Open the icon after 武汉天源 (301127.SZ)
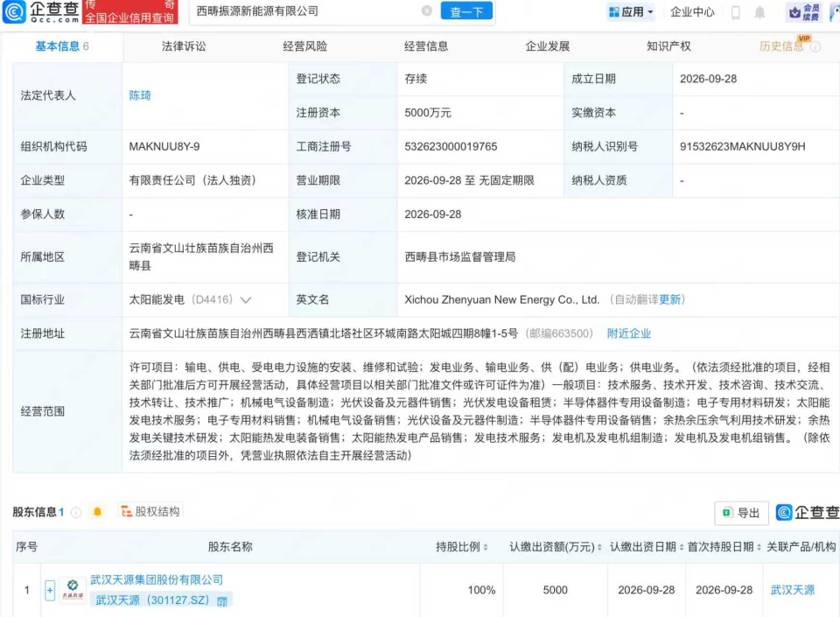This screenshot has width=840, height=617. tap(221, 601)
